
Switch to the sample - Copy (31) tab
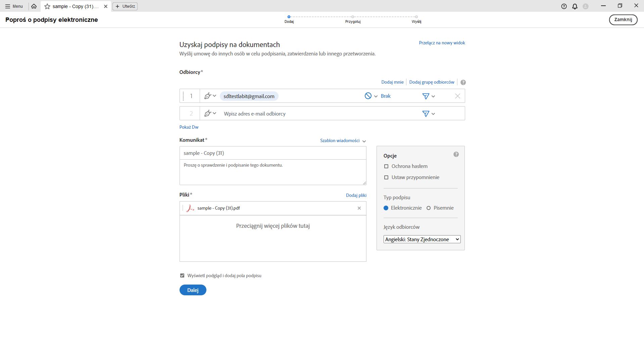tap(76, 6)
